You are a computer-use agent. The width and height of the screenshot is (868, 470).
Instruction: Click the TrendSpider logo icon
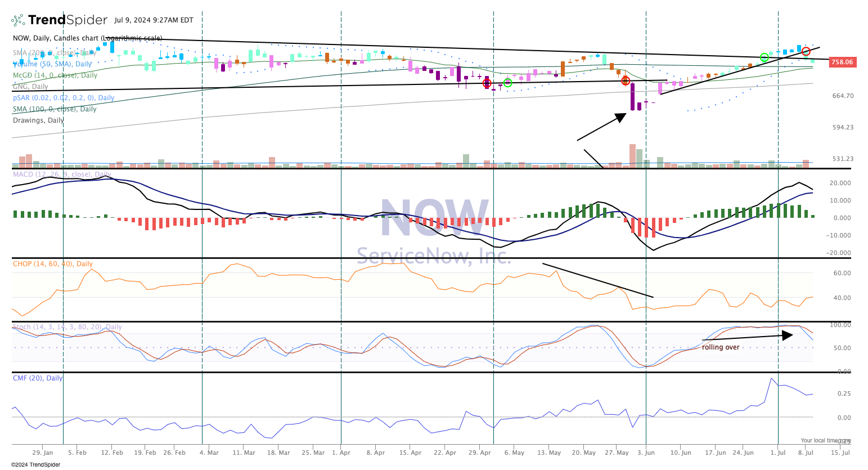[x=17, y=19]
